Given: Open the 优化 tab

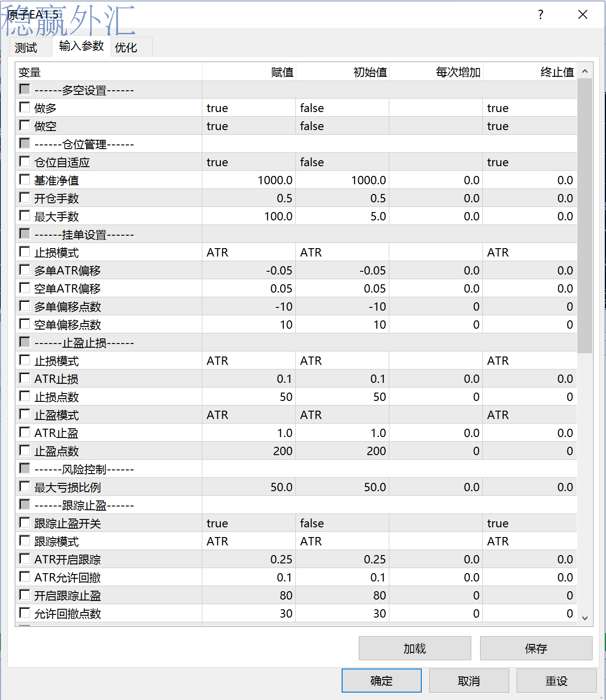Looking at the screenshot, I should pyautogui.click(x=126, y=48).
